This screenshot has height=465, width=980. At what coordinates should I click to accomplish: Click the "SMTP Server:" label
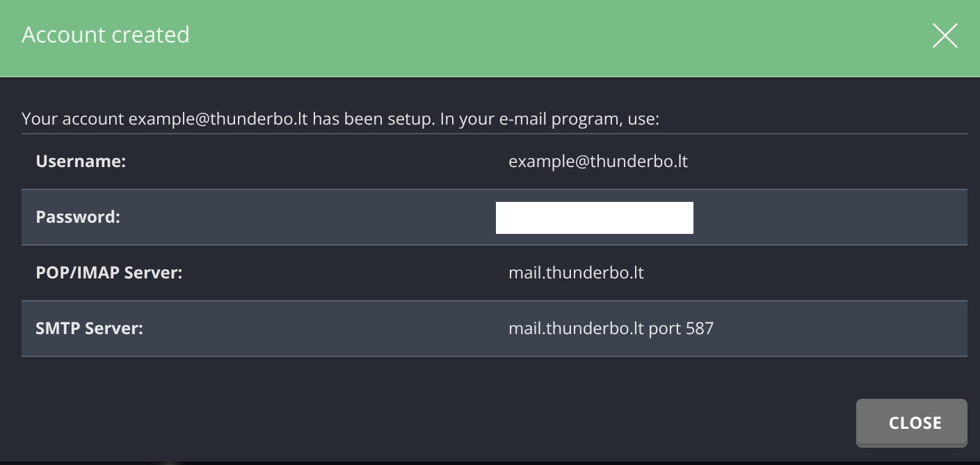pyautogui.click(x=89, y=329)
